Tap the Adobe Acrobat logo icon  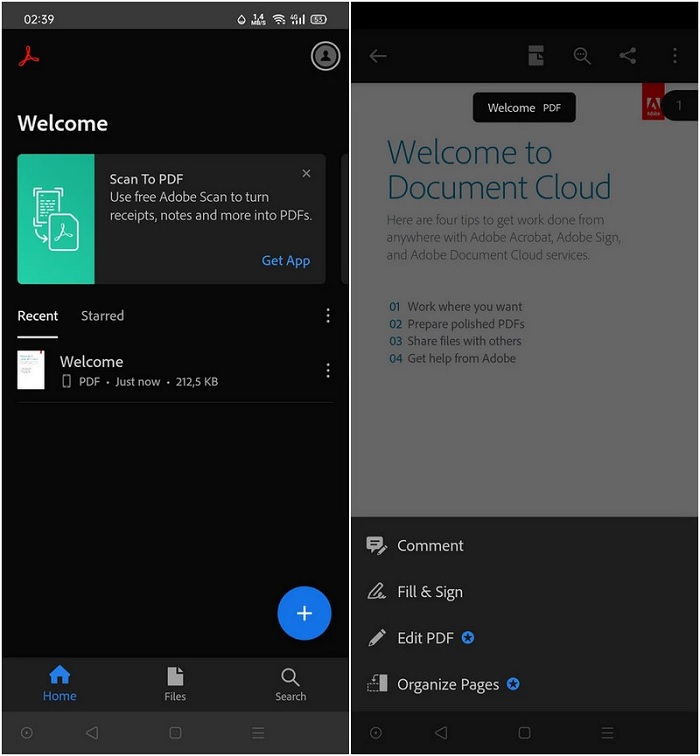tap(29, 56)
